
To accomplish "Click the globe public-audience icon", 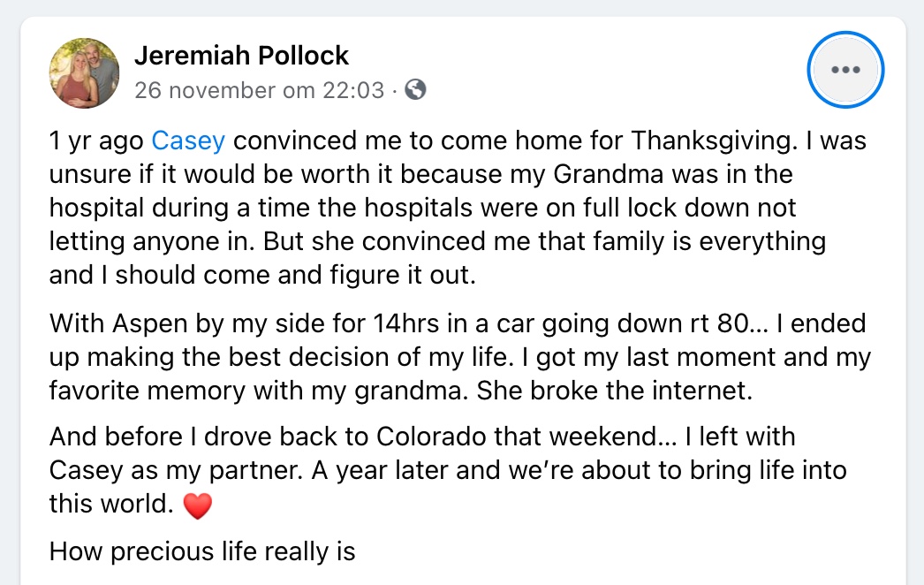I will tap(415, 89).
